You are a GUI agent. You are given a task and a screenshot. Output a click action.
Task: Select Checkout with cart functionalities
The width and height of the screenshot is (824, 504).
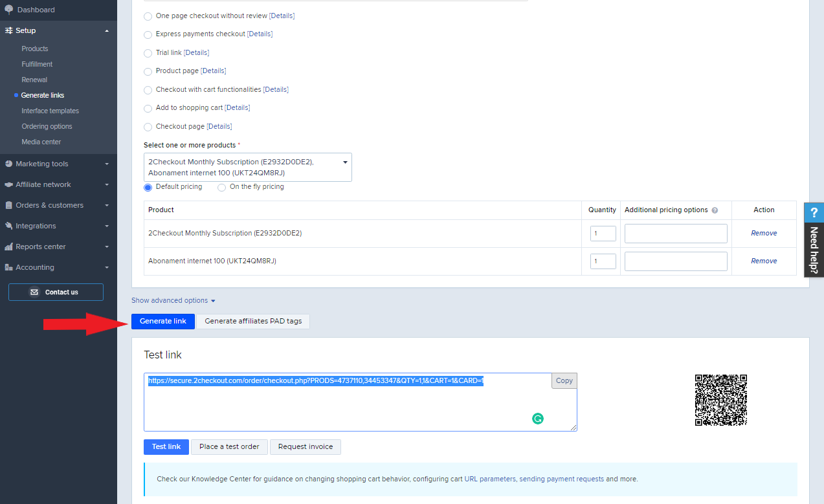(148, 90)
